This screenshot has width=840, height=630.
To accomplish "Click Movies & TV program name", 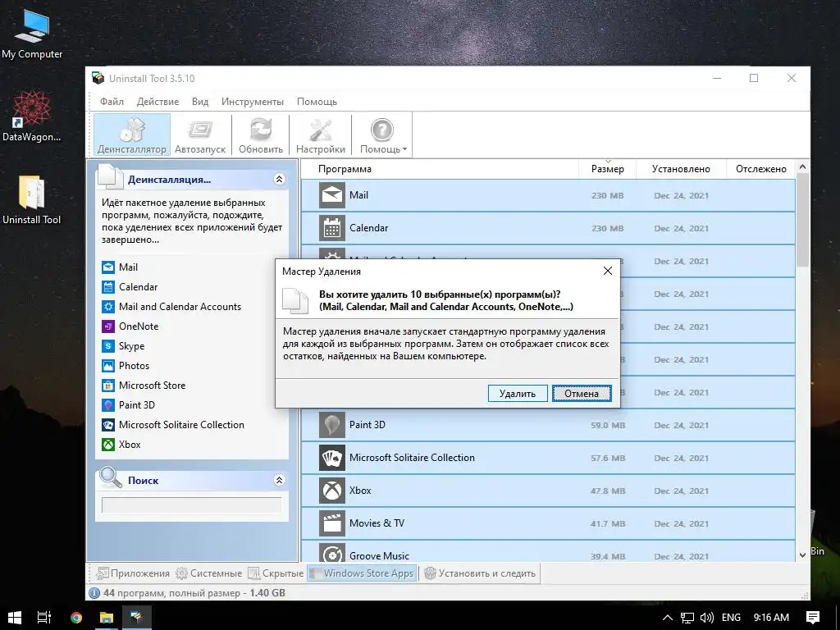I will [377, 523].
